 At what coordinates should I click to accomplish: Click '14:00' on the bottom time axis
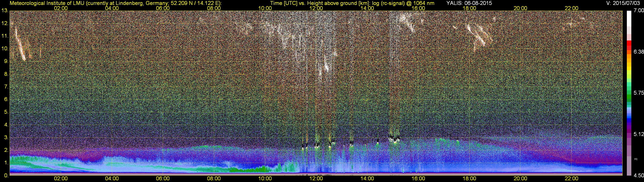click(367, 179)
